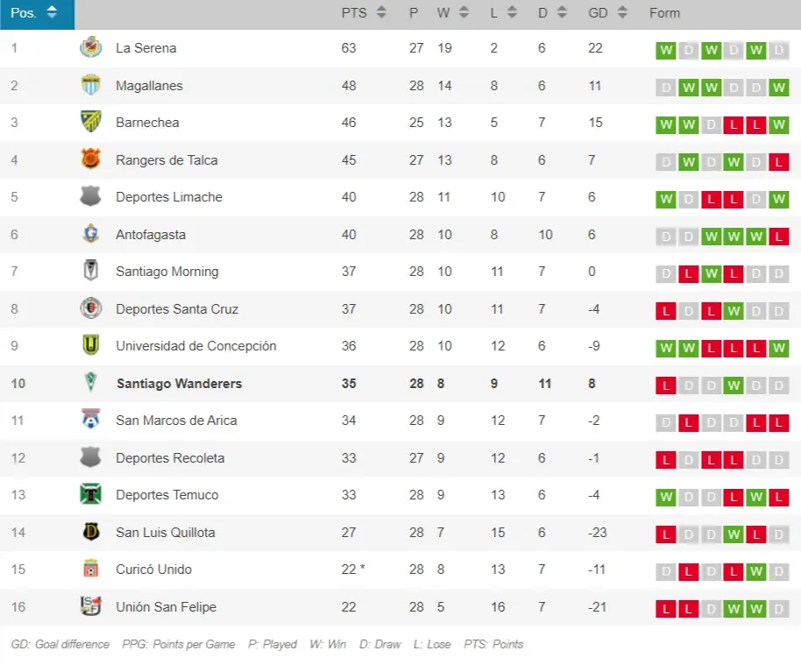801x672 pixels.
Task: Sort table by GD sort arrows
Action: (621, 13)
